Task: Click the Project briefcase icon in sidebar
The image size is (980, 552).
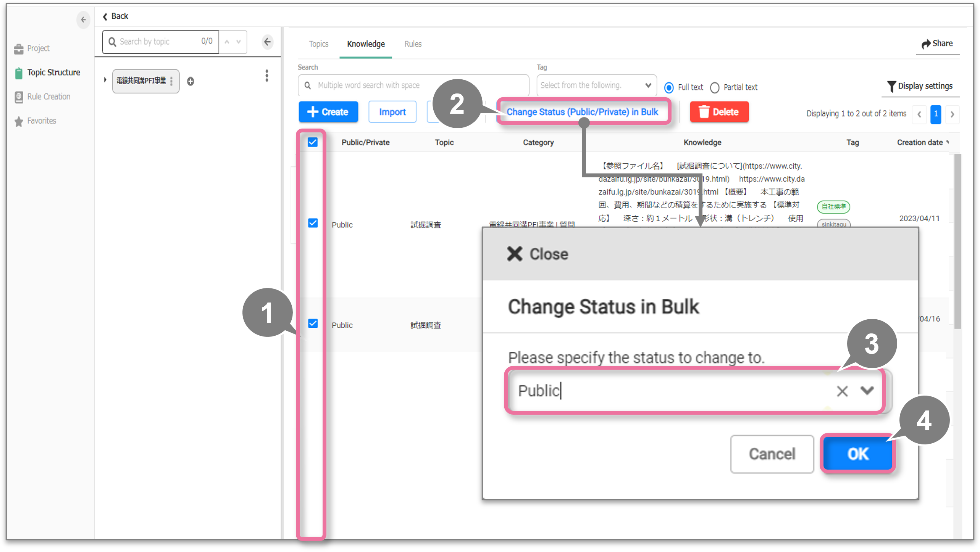Action: click(18, 49)
